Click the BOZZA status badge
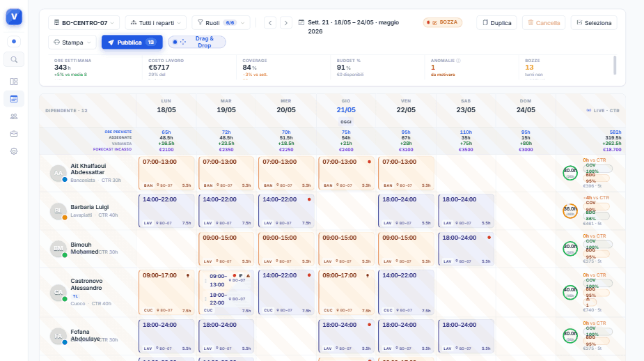The width and height of the screenshot is (644, 361). (x=443, y=22)
